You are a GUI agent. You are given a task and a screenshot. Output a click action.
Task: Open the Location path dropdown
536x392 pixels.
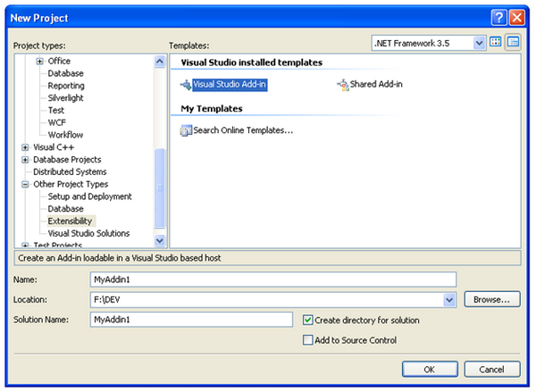[x=449, y=300]
